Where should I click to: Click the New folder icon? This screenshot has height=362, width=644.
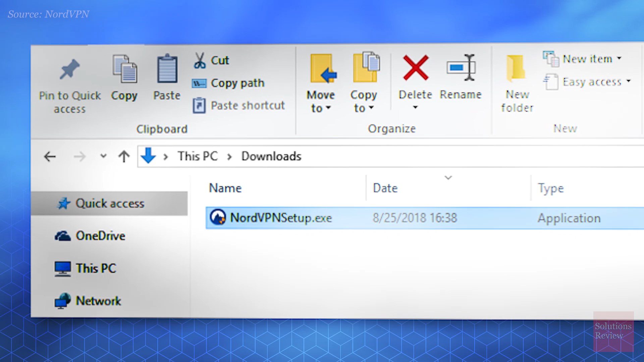pyautogui.click(x=516, y=68)
